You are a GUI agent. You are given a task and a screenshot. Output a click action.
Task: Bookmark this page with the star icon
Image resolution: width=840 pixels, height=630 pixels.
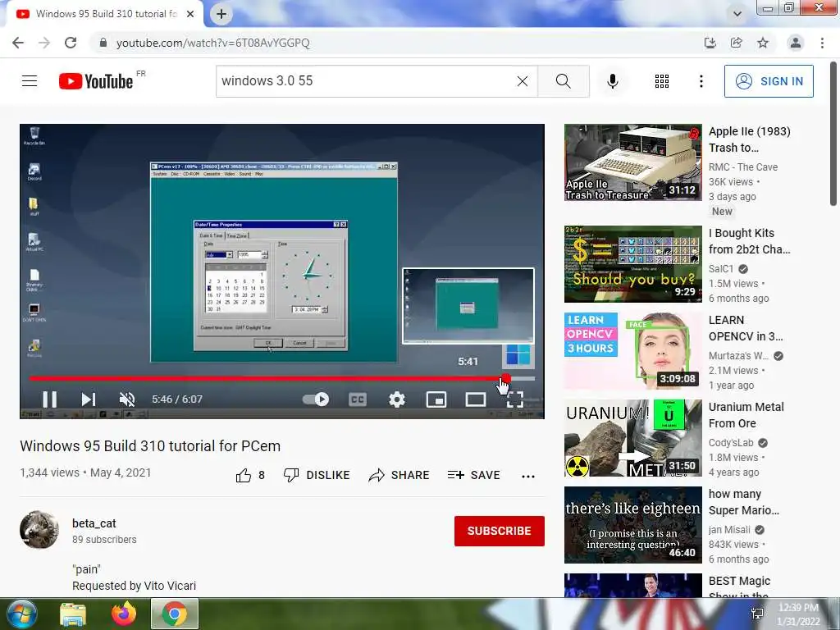pyautogui.click(x=763, y=43)
